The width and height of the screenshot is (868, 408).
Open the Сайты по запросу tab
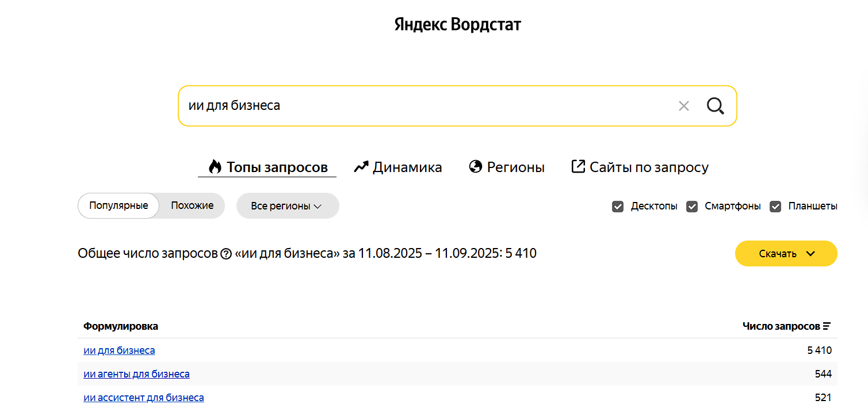point(640,167)
